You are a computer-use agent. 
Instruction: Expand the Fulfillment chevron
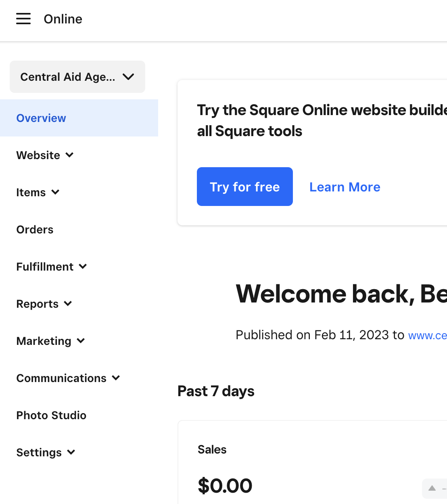[x=83, y=266]
